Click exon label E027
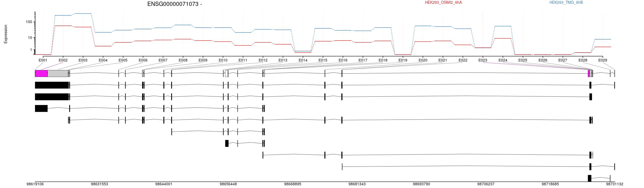This screenshot has height=188, width=644. pos(563,60)
